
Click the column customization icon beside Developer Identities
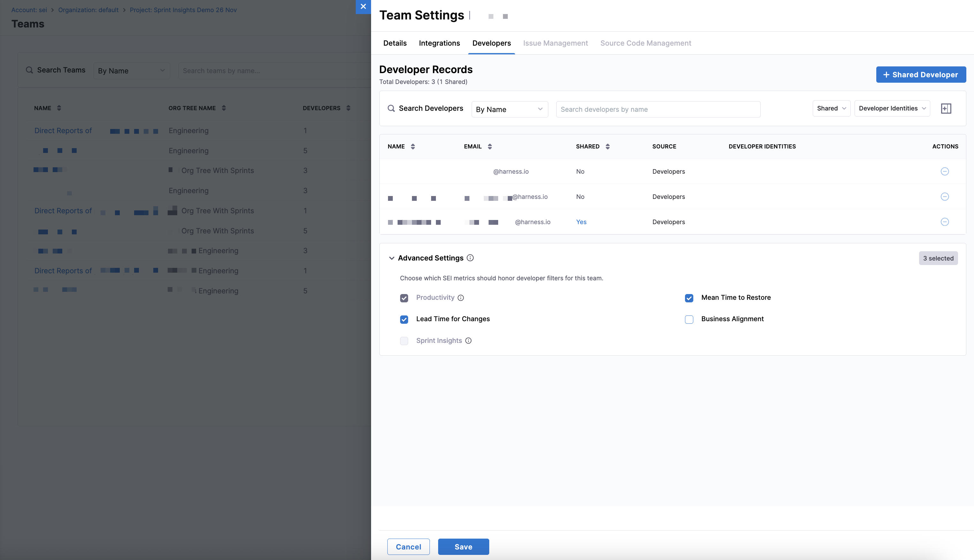coord(946,109)
